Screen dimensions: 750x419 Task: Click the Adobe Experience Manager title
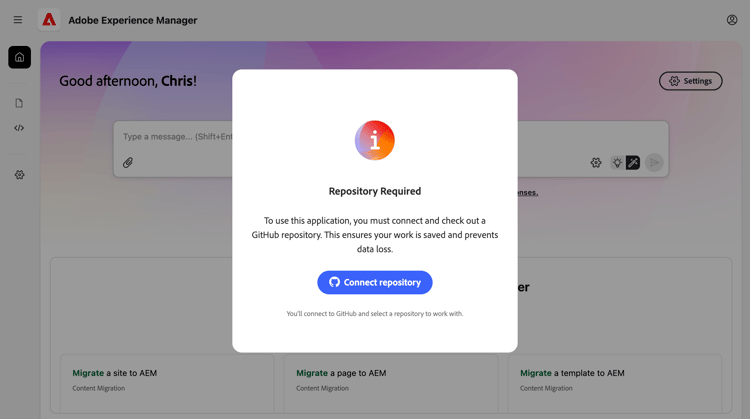tap(133, 20)
